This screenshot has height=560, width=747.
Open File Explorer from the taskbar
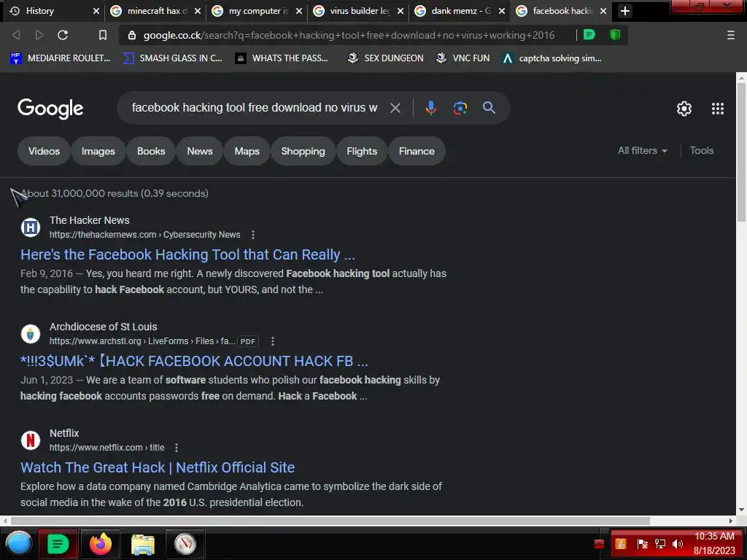point(143,544)
